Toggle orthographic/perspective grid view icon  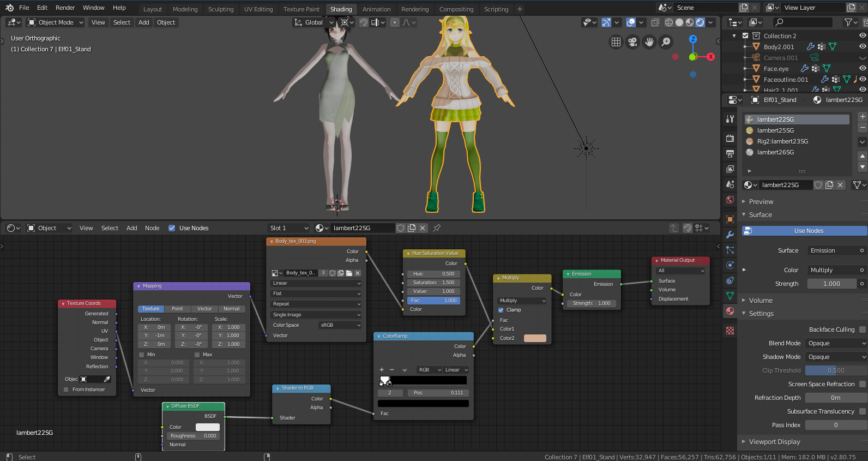click(616, 42)
